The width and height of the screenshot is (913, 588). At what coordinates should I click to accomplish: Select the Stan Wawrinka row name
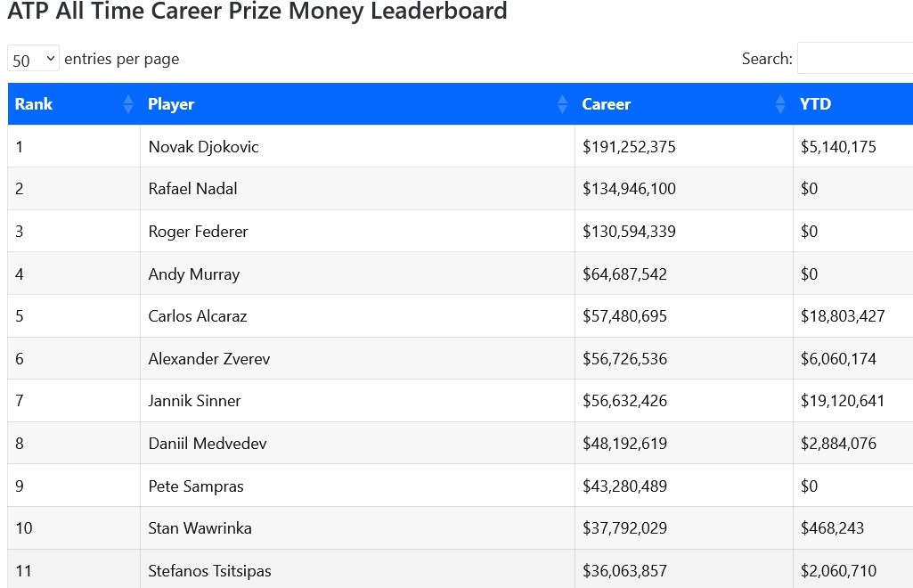pyautogui.click(x=200, y=528)
